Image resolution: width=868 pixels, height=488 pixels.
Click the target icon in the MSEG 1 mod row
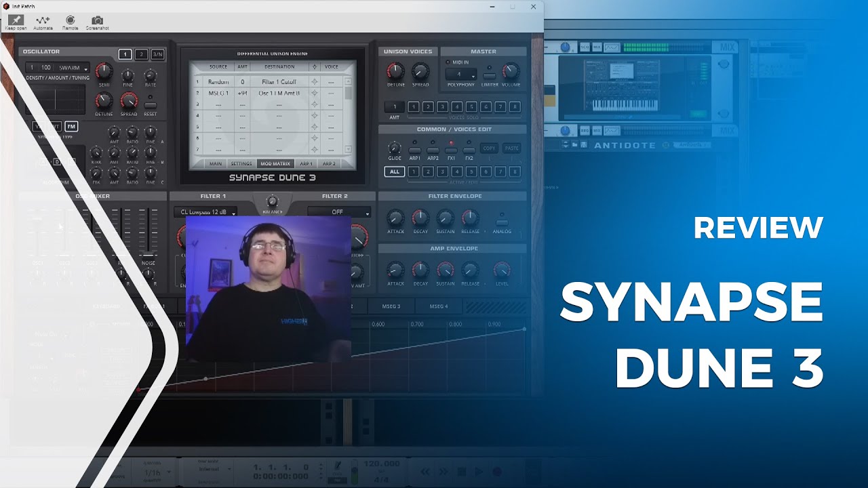314,94
